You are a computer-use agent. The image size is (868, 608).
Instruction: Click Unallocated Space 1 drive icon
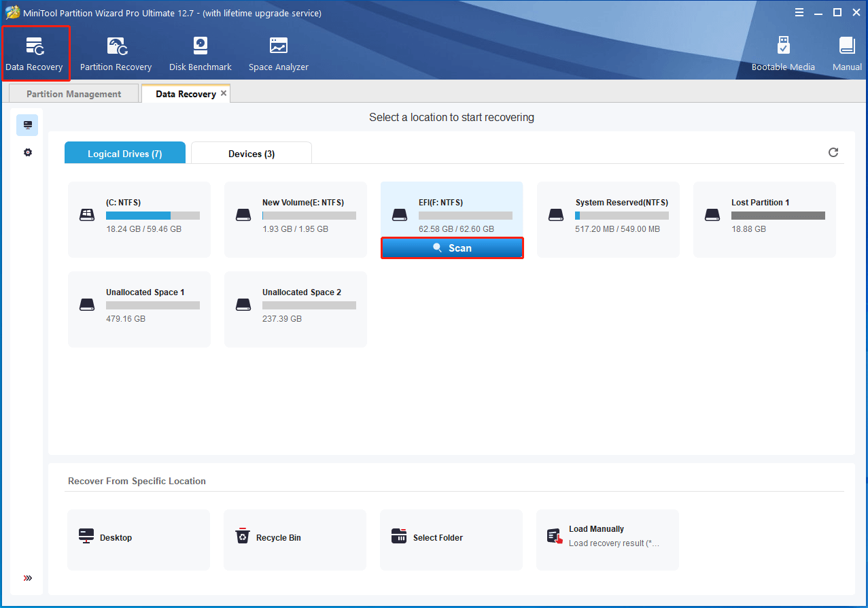pos(87,305)
